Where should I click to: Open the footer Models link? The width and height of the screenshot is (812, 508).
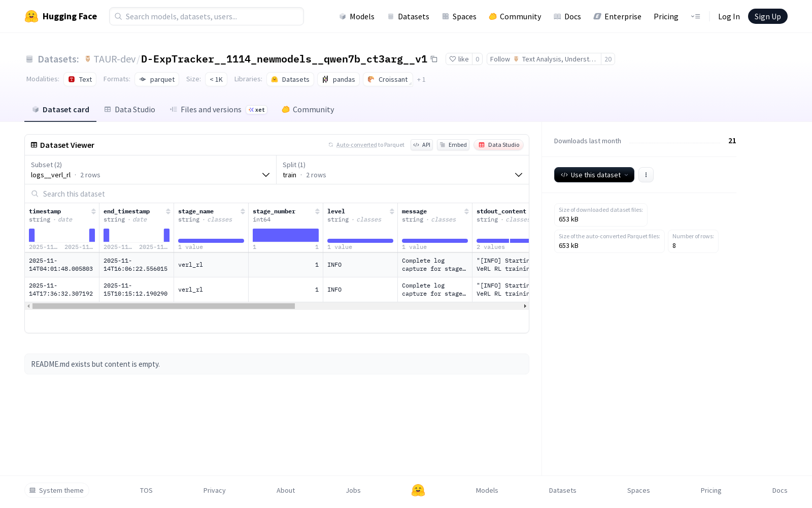click(x=487, y=490)
